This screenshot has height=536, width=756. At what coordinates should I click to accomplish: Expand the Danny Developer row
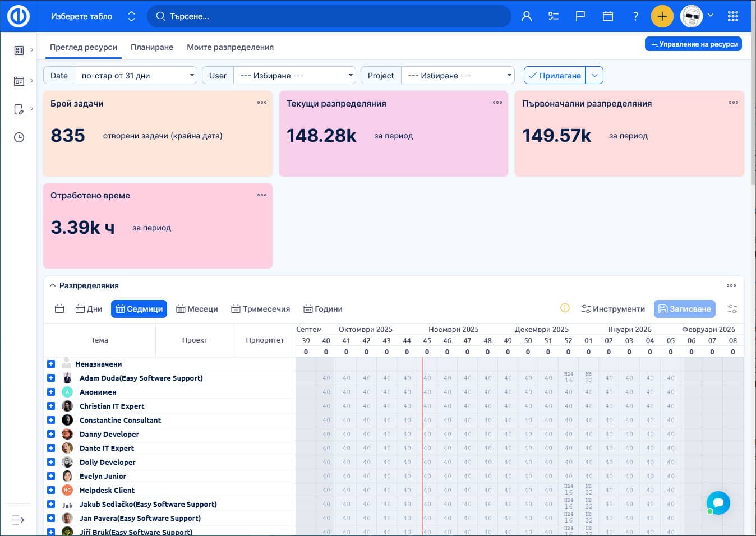click(x=51, y=434)
